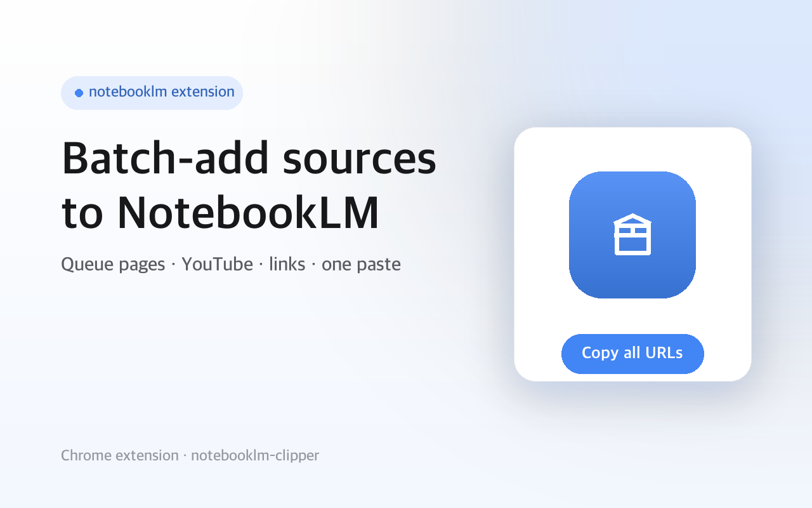Click the blue dot in the badge
Image resolution: width=812 pixels, height=508 pixels.
click(79, 93)
